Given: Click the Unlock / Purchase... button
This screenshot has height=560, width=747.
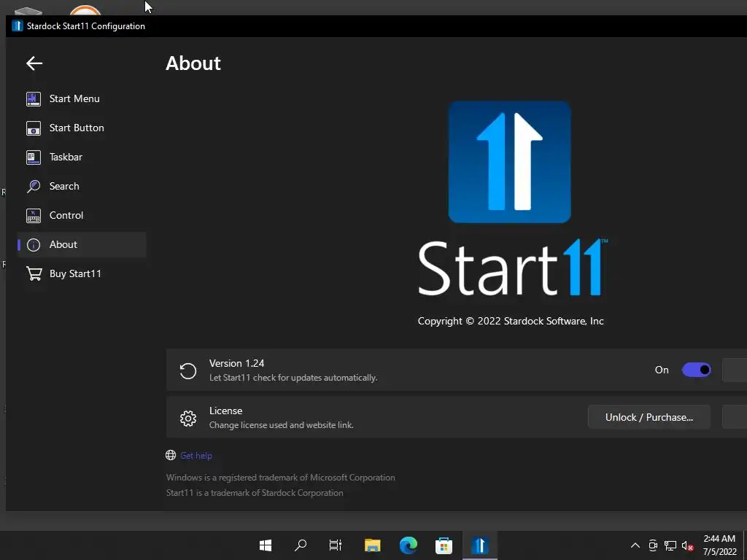Looking at the screenshot, I should (649, 417).
